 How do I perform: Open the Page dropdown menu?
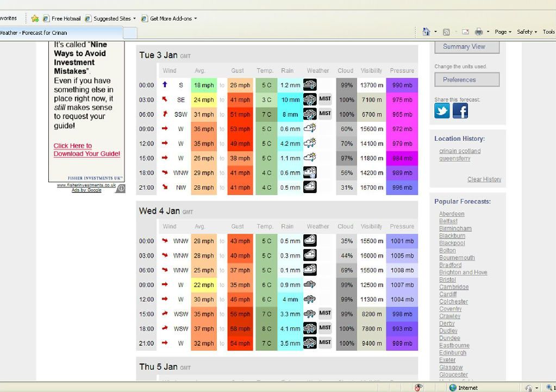pos(503,32)
